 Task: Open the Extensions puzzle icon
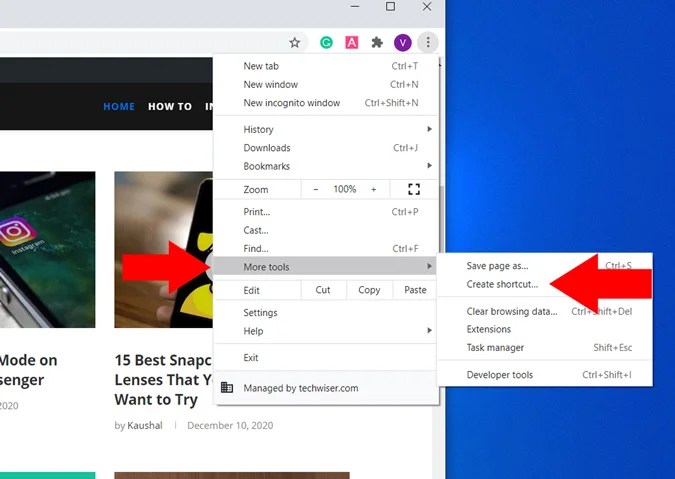[x=377, y=42]
